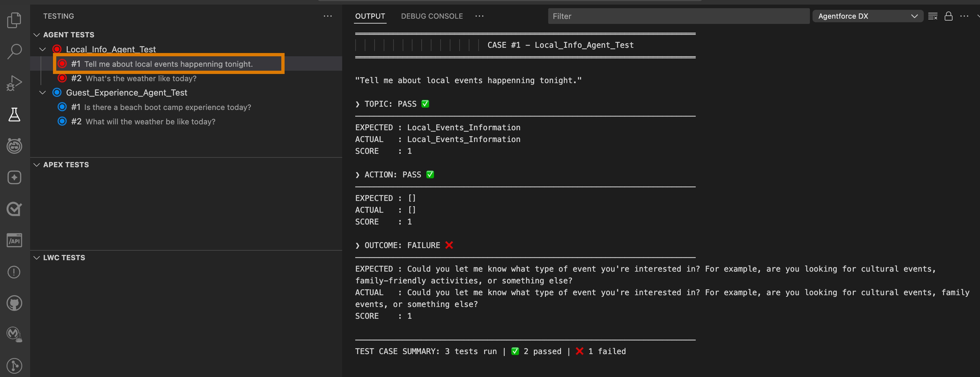
Task: Collapse Local_Info_Agent_Test tree node
Action: [x=43, y=49]
